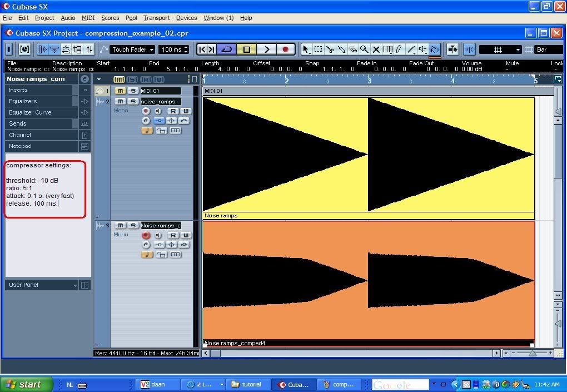Open the Audio menu
The height and width of the screenshot is (392, 567).
click(68, 18)
